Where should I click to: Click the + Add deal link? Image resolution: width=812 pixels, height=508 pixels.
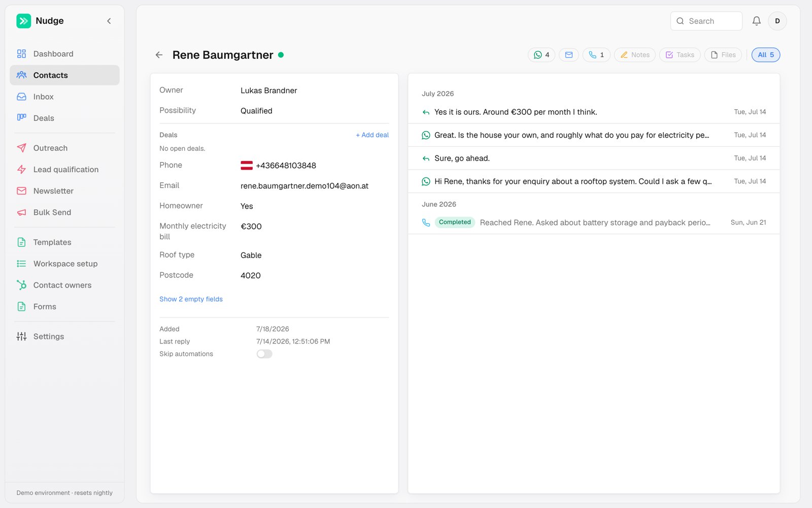(x=372, y=135)
